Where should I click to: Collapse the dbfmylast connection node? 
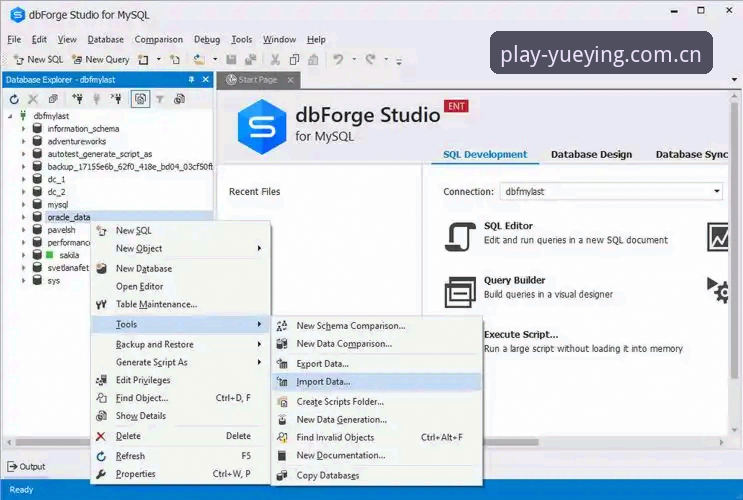pyautogui.click(x=10, y=116)
